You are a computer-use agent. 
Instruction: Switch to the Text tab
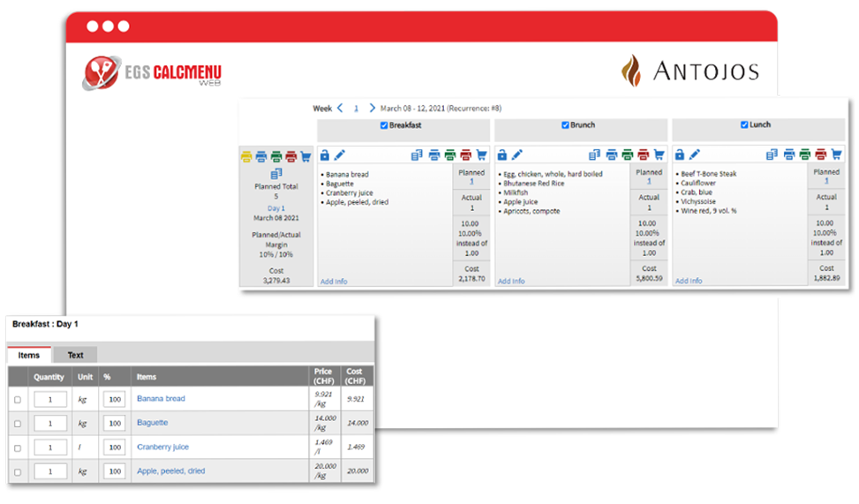pyautogui.click(x=75, y=355)
